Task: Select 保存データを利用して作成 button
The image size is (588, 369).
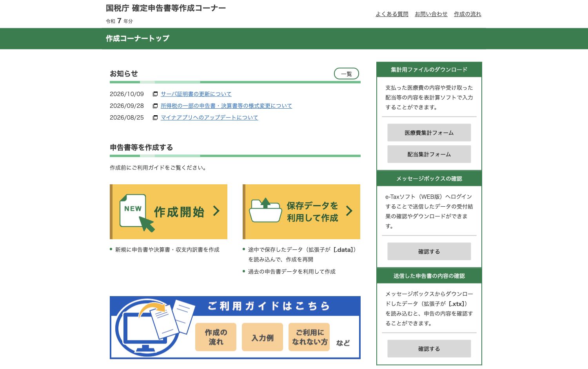Action: (301, 212)
